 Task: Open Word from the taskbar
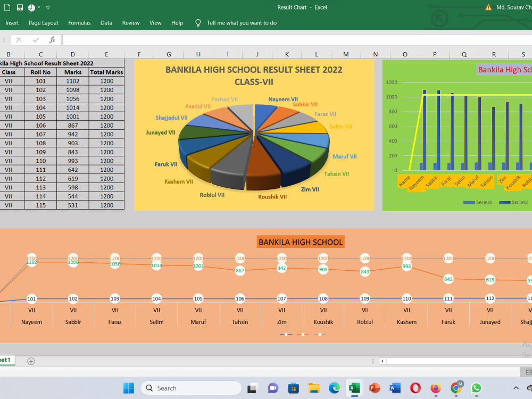395,388
